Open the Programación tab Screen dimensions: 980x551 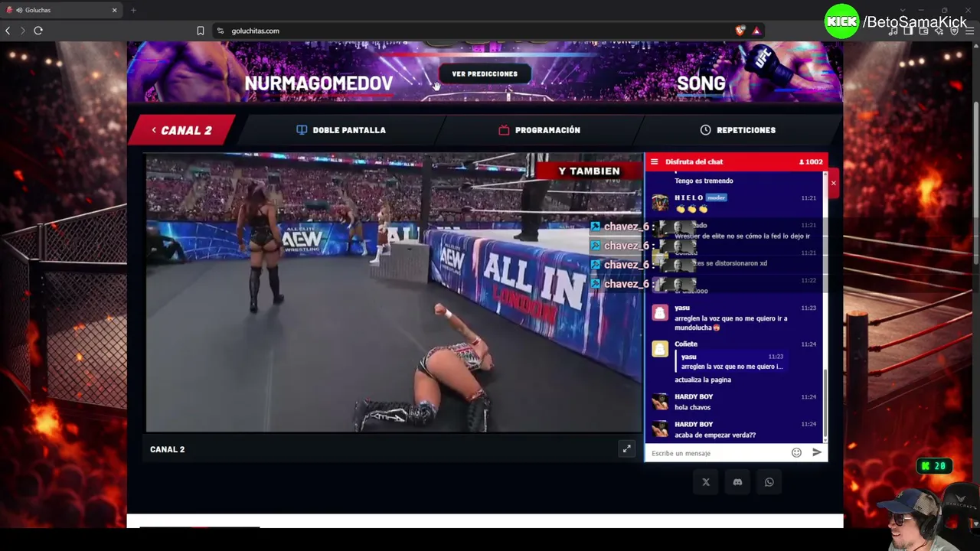tap(539, 130)
